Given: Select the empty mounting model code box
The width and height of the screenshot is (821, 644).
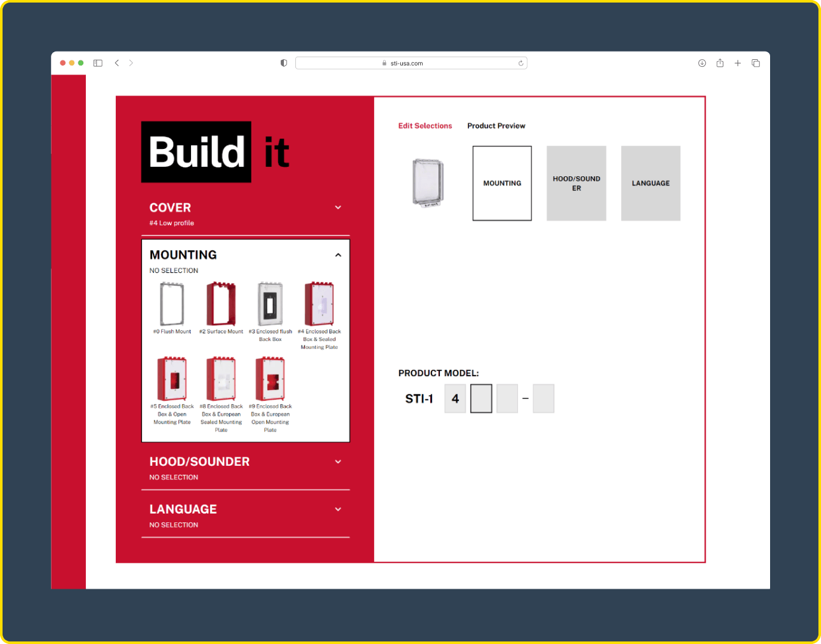Looking at the screenshot, I should (x=481, y=398).
